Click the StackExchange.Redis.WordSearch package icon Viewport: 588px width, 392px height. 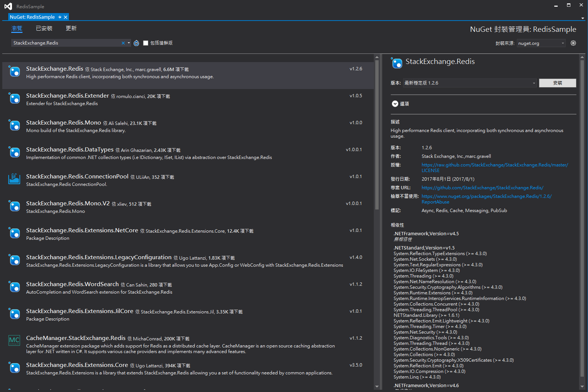(x=14, y=287)
